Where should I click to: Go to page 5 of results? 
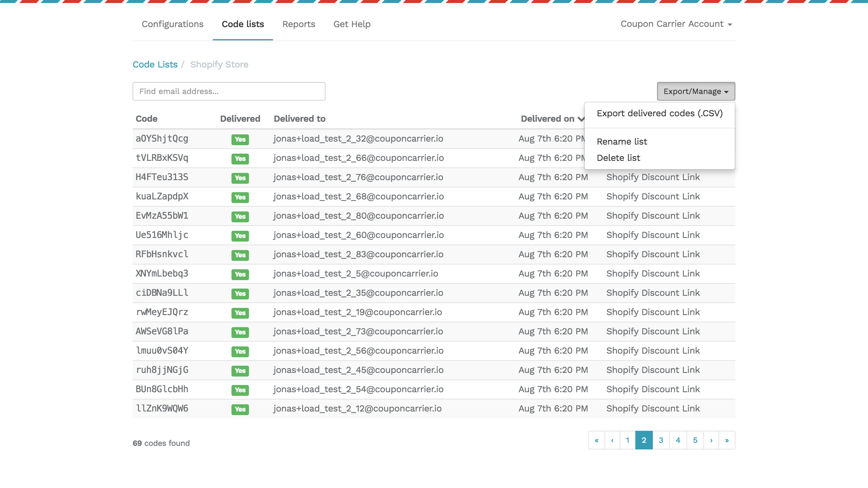click(x=695, y=440)
